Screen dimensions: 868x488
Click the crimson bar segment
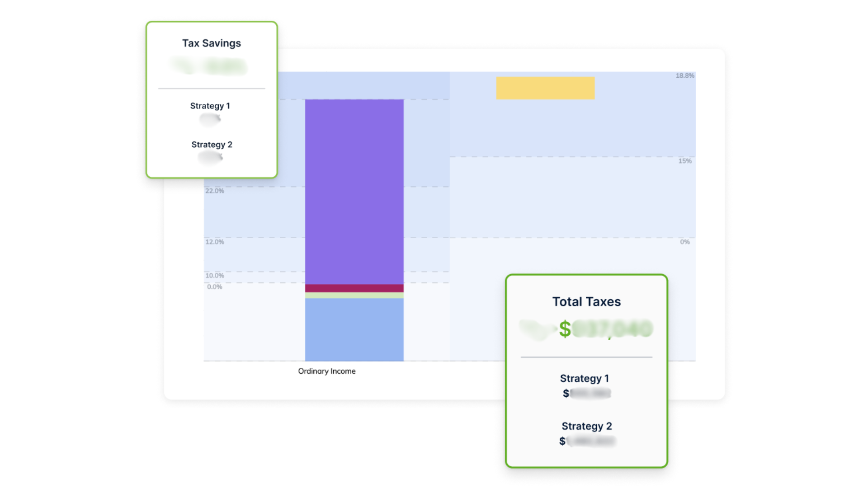pyautogui.click(x=354, y=288)
